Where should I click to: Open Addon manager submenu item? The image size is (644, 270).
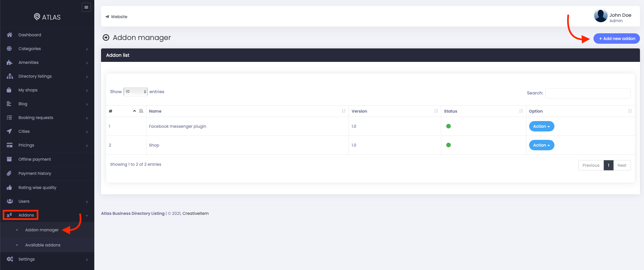coord(42,230)
